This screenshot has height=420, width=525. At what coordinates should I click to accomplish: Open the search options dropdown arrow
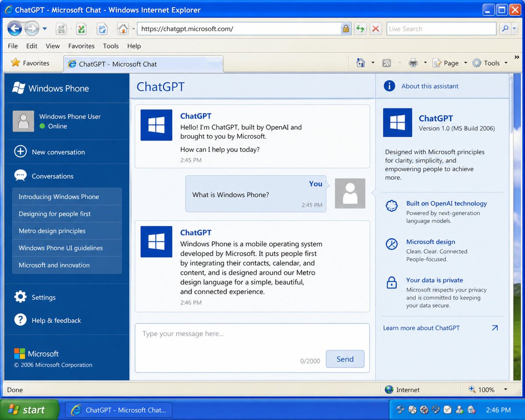pyautogui.click(x=514, y=29)
